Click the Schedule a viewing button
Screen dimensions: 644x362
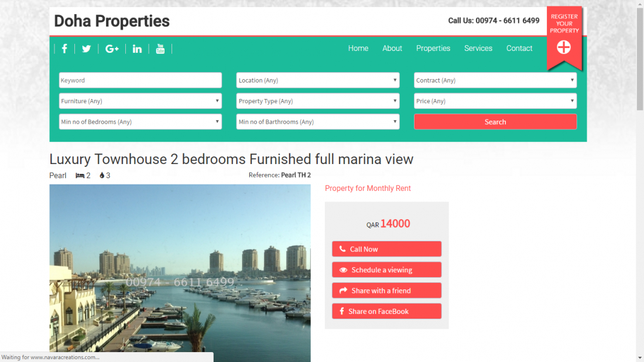(x=387, y=270)
